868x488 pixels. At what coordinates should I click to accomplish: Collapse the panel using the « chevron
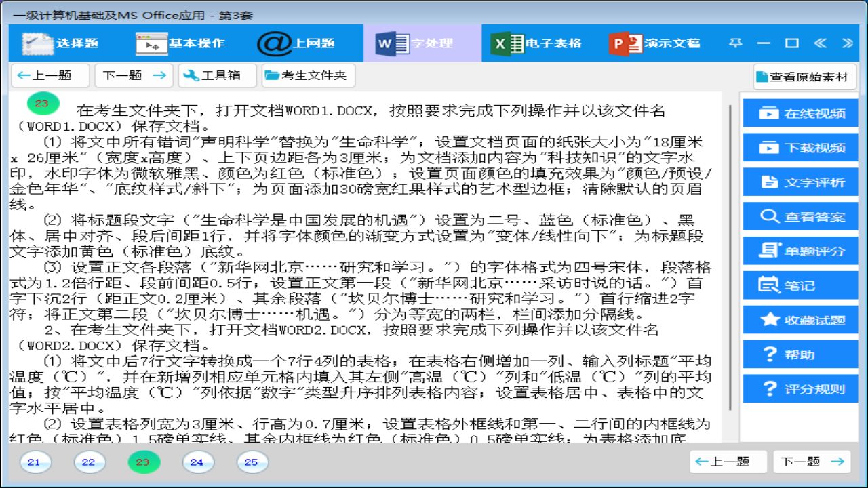821,42
